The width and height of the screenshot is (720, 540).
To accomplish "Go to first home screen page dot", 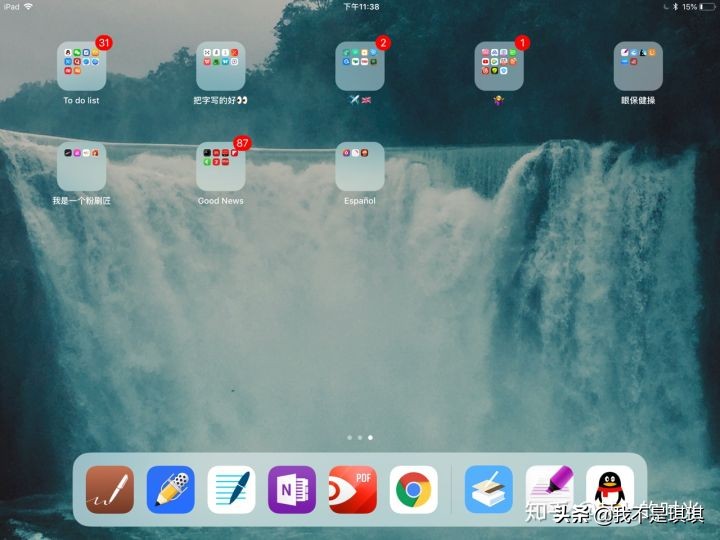I will tap(350, 438).
